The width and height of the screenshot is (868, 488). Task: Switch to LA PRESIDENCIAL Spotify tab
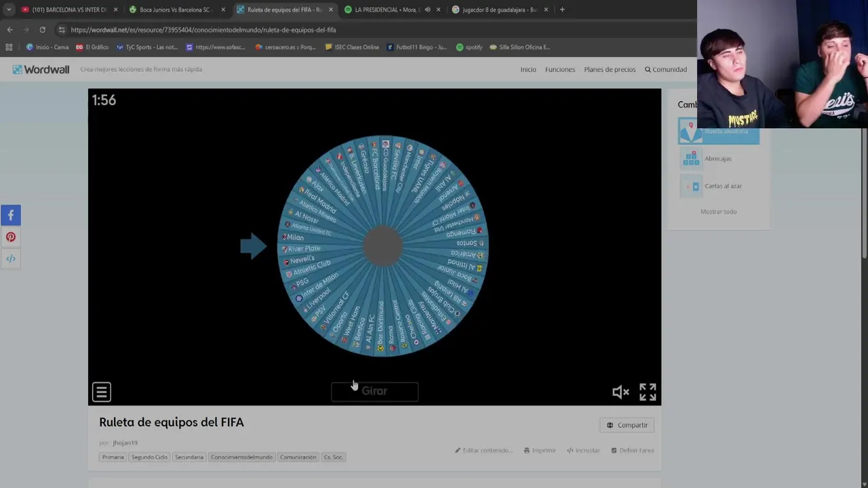point(387,9)
